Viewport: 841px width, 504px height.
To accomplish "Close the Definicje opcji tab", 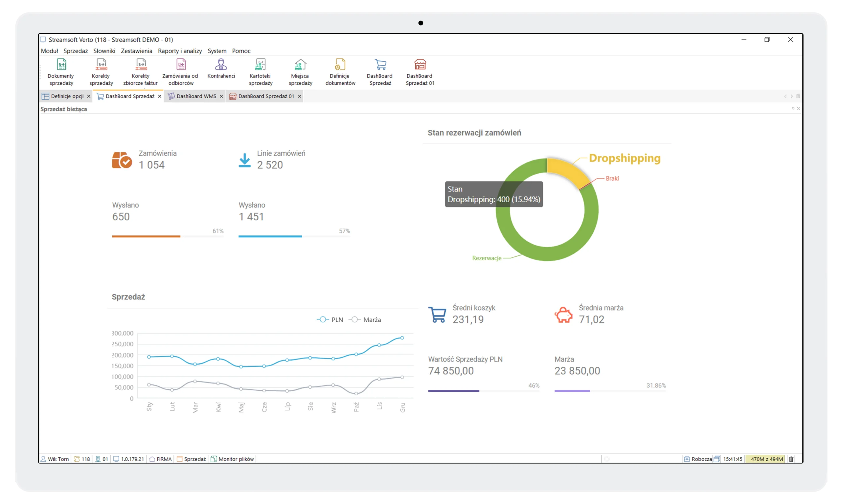I will point(89,97).
